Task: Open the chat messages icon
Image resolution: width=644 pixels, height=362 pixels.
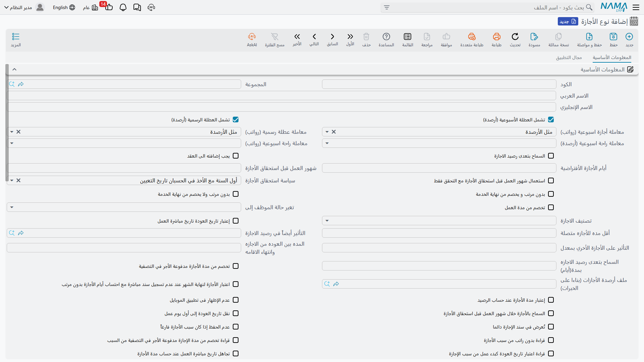Action: (137, 7)
